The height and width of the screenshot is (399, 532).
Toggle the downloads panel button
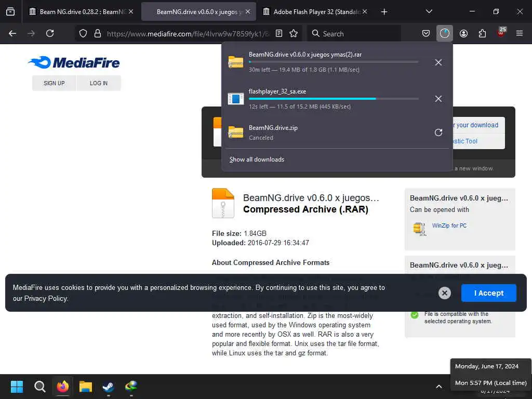point(445,33)
